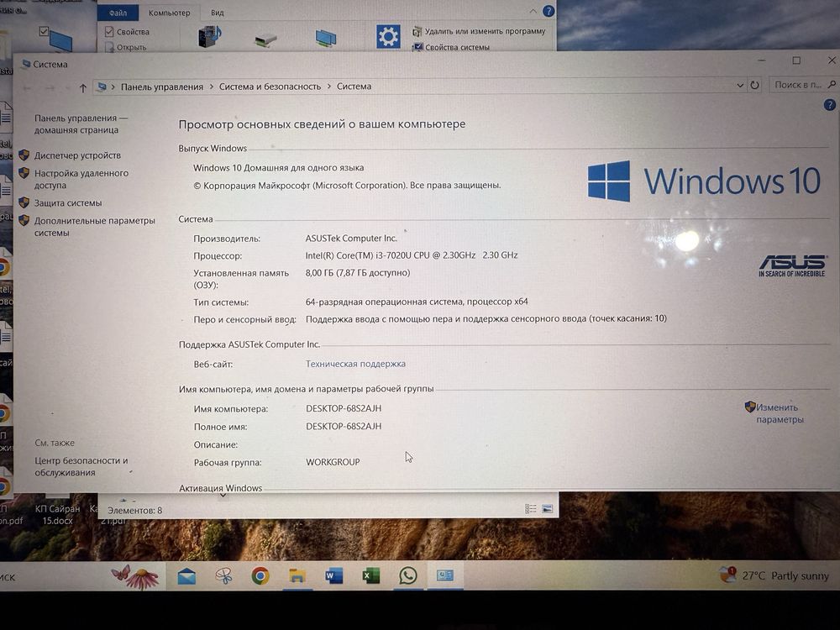
Task: Click the Explorer ribbon help icon
Action: (x=548, y=11)
